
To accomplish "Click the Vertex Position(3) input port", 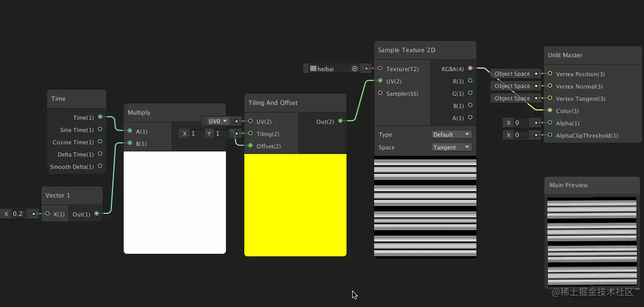I will 550,74.
